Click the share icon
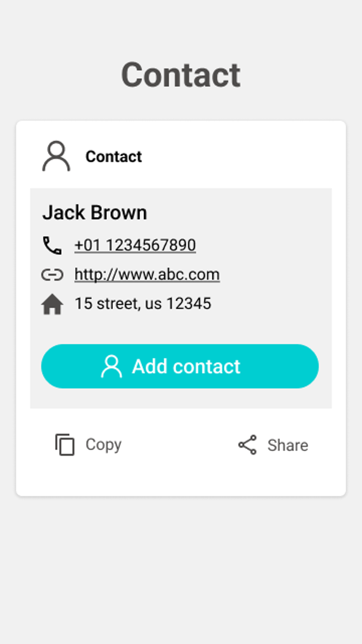Viewport: 362px width, 644px height. coord(247,444)
